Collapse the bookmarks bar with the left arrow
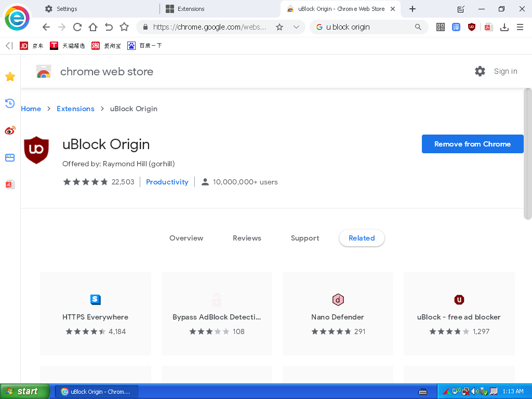The height and width of the screenshot is (399, 532). click(x=7, y=45)
